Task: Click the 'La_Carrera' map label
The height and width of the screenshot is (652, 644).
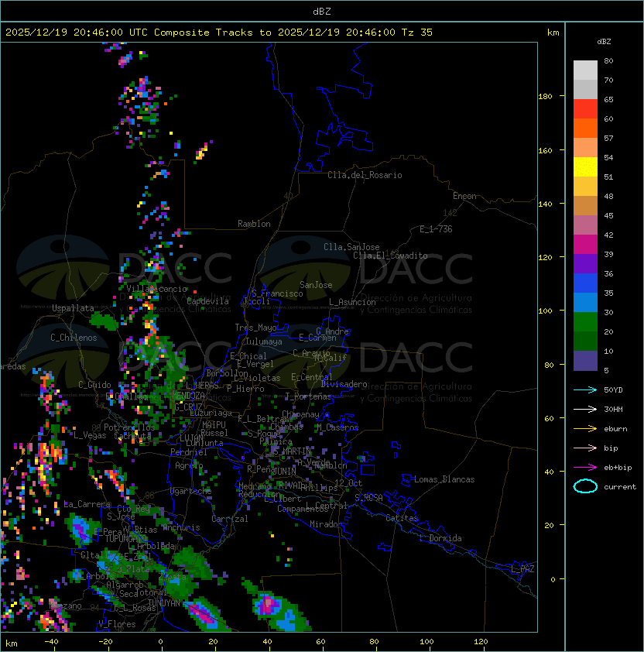Action: coord(87,504)
